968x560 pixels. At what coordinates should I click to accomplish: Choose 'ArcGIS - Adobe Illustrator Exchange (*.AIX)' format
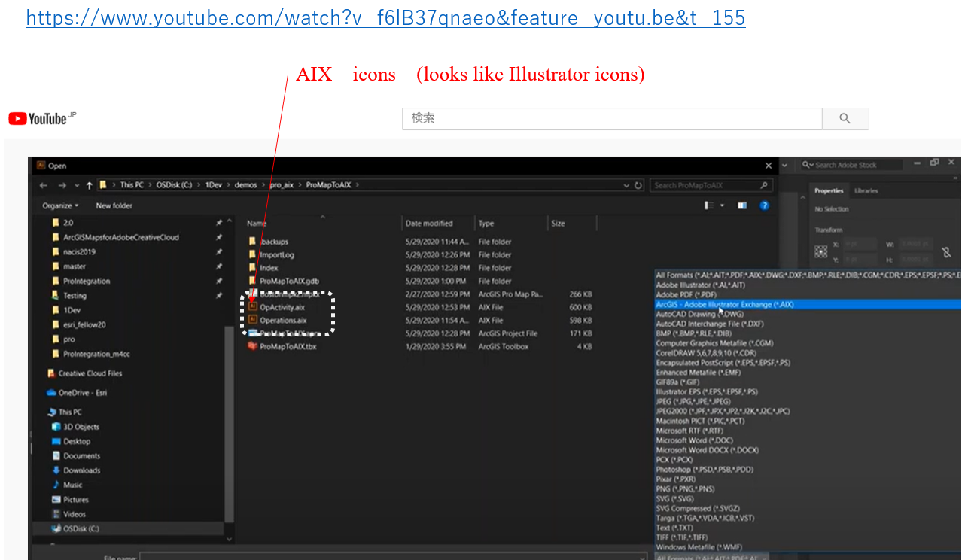tap(808, 304)
